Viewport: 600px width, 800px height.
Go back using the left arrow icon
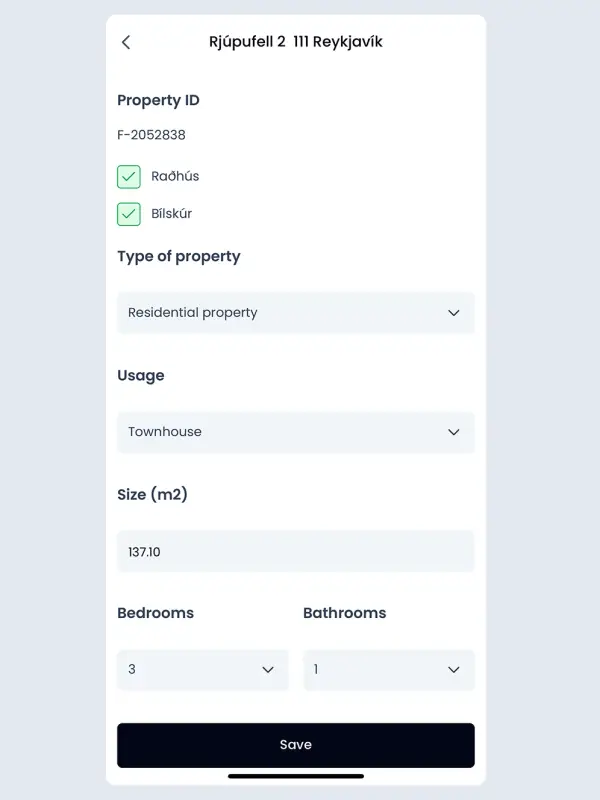pyautogui.click(x=126, y=42)
